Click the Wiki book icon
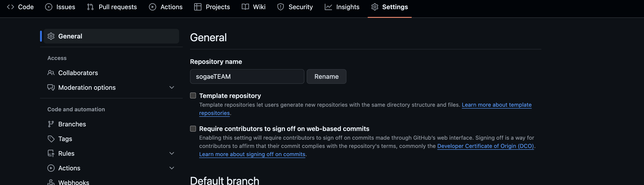This screenshot has height=185, width=644. 245,7
